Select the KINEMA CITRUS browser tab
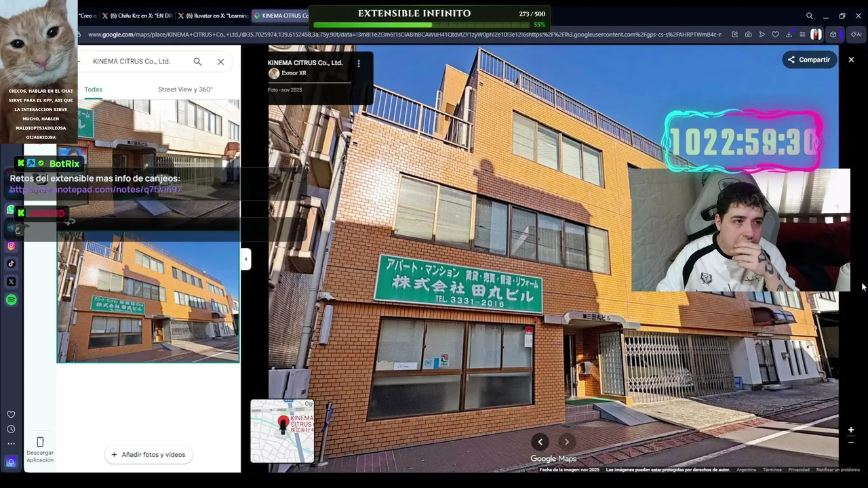This screenshot has height=488, width=868. [x=280, y=16]
